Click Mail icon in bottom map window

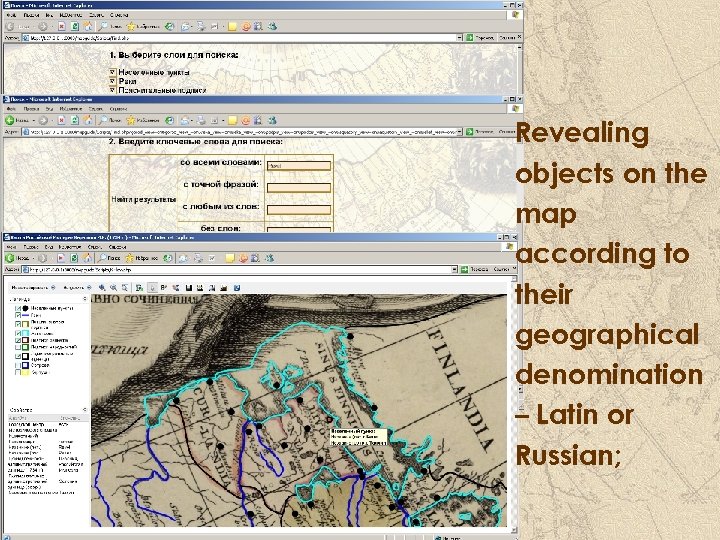183,258
